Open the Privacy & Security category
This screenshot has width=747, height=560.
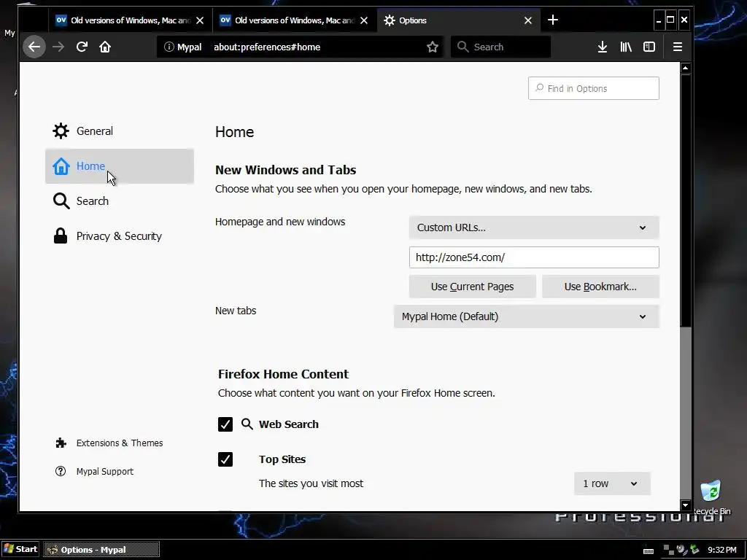click(x=120, y=236)
